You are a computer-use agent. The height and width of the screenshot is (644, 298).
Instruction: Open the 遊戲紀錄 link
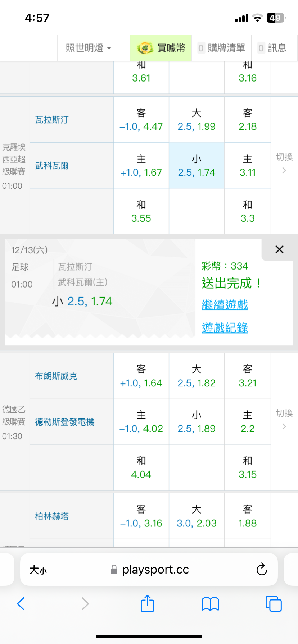click(x=225, y=328)
